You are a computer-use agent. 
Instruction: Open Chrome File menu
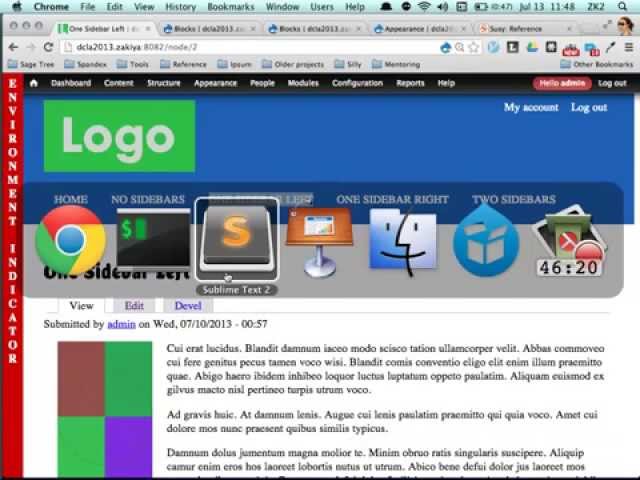(x=87, y=7)
